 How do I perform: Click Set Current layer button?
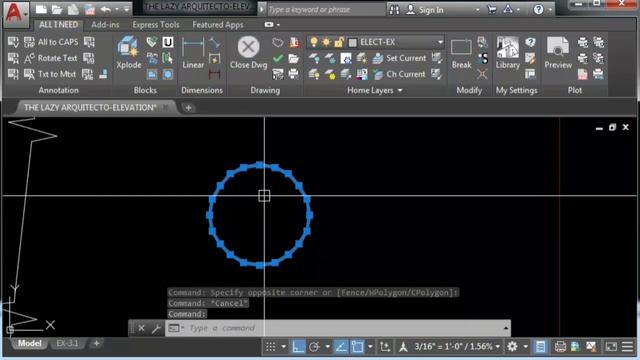399,58
